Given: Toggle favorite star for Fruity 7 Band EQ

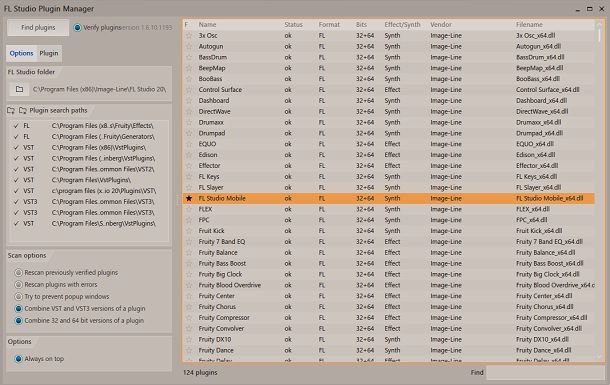Looking at the screenshot, I should coord(189,242).
